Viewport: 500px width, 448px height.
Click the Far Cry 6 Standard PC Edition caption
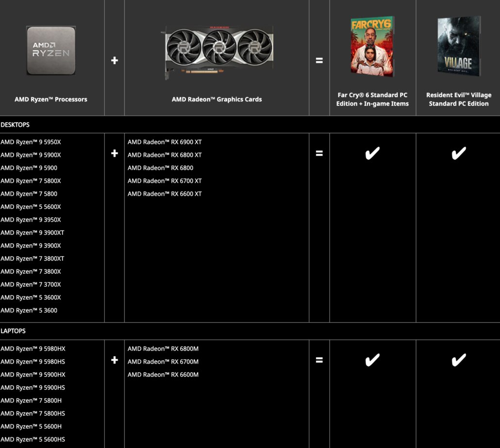pyautogui.click(x=372, y=99)
